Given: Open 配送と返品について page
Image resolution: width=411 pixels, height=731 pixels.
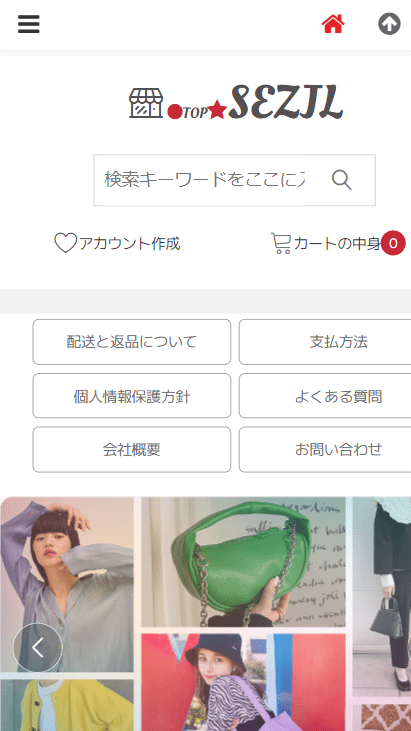Looking at the screenshot, I should pyautogui.click(x=132, y=342).
